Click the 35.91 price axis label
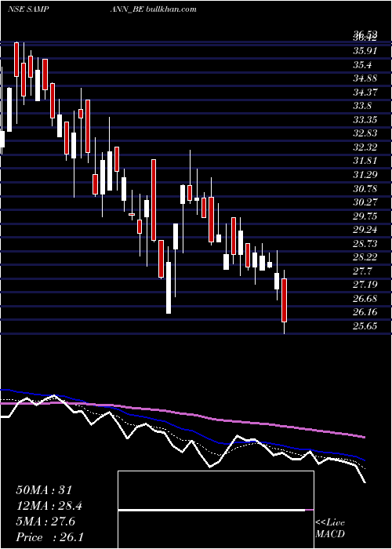This screenshot has height=549, width=392. click(x=365, y=51)
